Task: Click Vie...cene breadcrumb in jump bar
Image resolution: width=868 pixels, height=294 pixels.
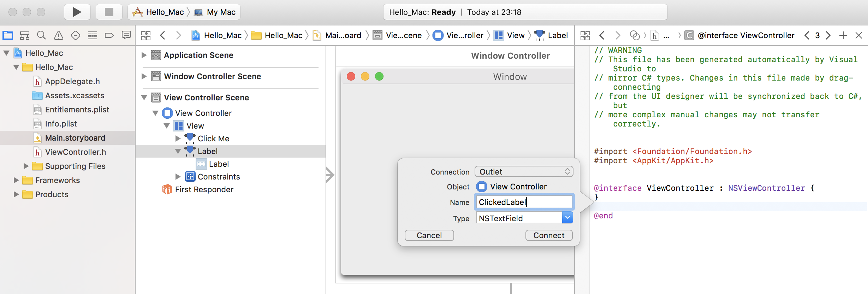Action: (397, 35)
